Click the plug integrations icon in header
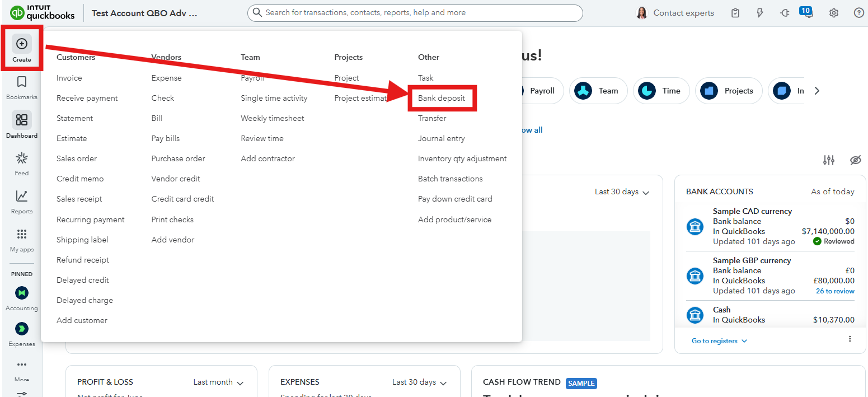Image resolution: width=868 pixels, height=397 pixels. click(x=785, y=13)
